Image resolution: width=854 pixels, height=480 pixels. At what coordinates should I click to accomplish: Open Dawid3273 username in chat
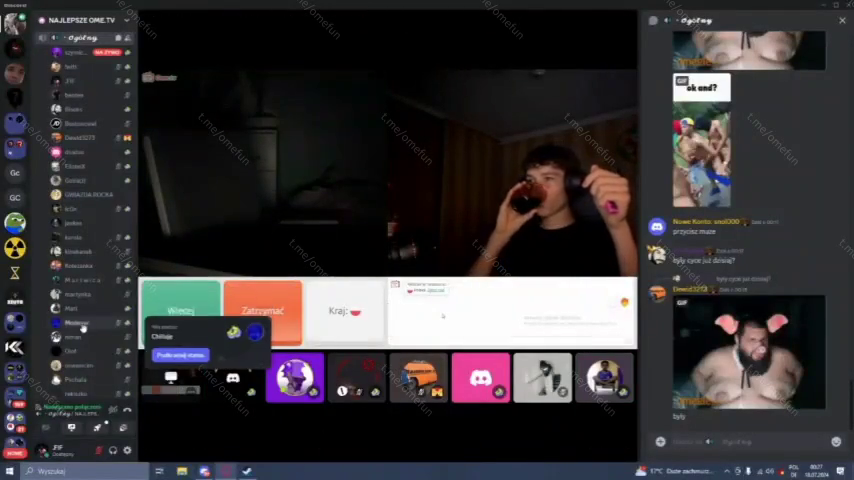click(x=690, y=290)
